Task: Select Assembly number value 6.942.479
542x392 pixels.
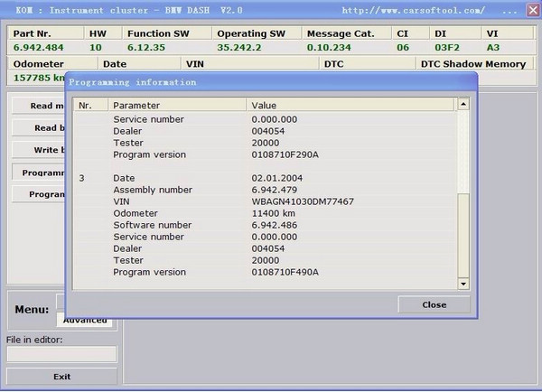Action: point(274,190)
